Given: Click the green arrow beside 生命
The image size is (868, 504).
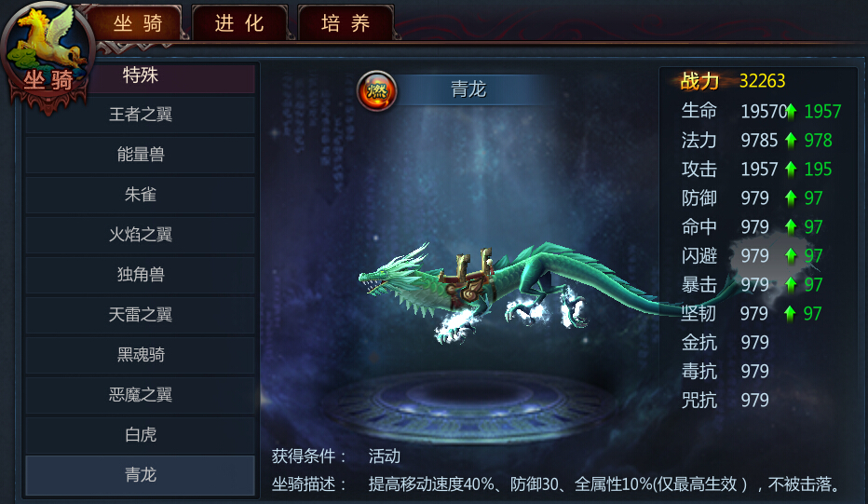Looking at the screenshot, I should [791, 111].
